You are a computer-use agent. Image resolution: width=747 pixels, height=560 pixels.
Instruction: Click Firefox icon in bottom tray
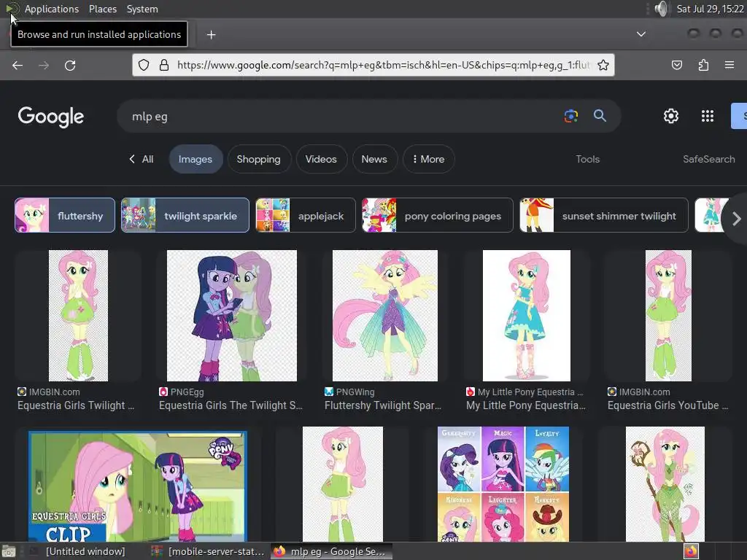pyautogui.click(x=691, y=551)
